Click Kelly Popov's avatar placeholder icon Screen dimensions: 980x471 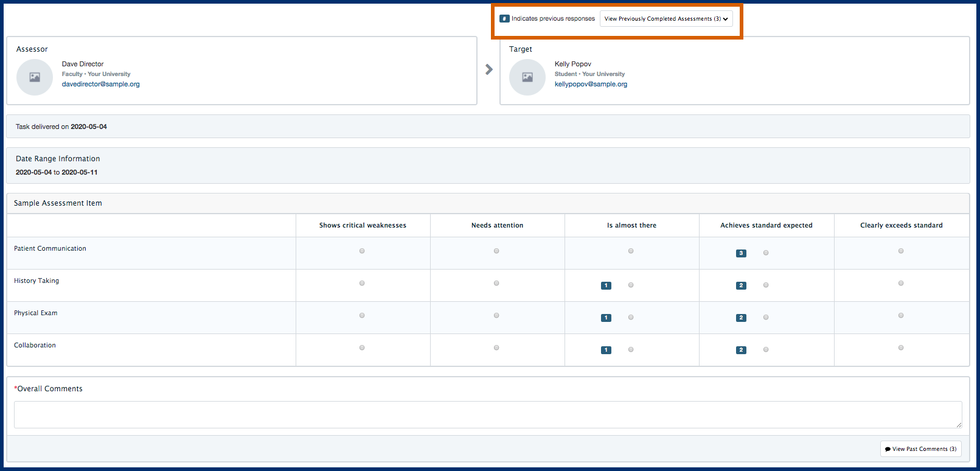click(527, 77)
